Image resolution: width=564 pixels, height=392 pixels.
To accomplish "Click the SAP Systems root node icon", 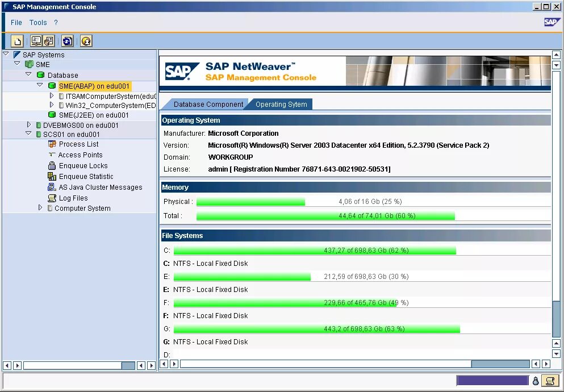I will (x=16, y=55).
